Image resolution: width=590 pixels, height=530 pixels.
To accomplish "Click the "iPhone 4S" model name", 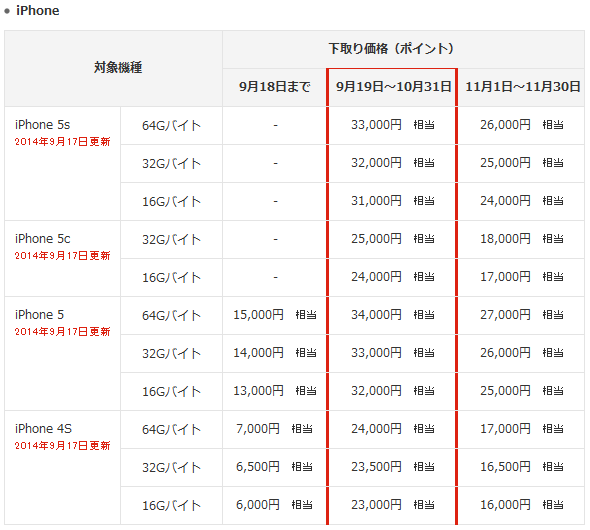I will tap(43, 428).
